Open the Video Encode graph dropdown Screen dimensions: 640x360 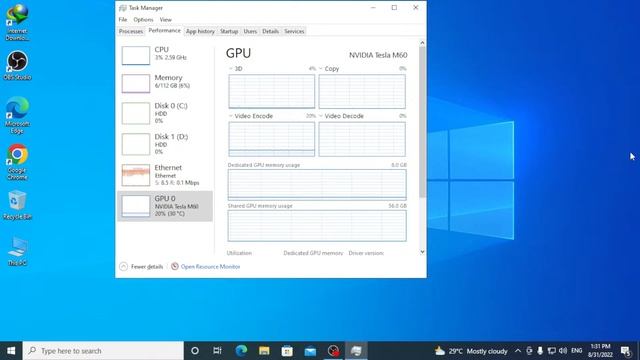pos(231,116)
